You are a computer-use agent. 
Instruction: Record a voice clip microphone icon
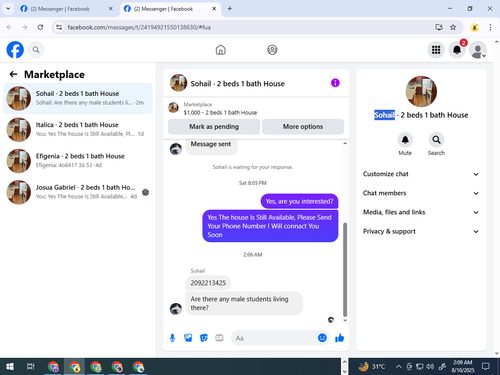(172, 338)
